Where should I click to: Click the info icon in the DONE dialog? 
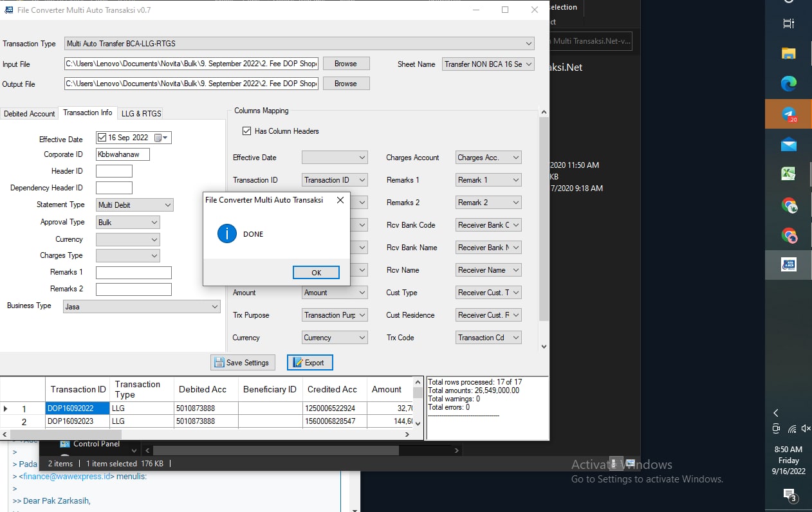227,234
